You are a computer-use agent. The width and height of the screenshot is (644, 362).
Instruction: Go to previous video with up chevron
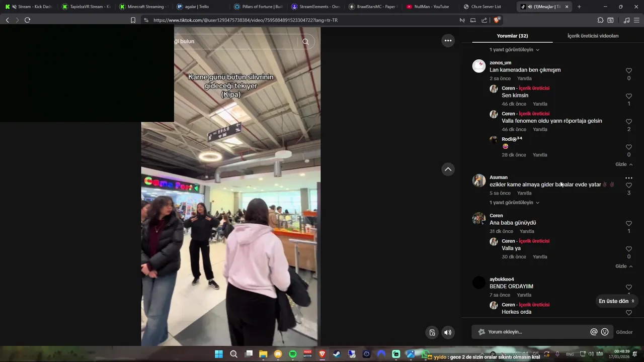[448, 169]
